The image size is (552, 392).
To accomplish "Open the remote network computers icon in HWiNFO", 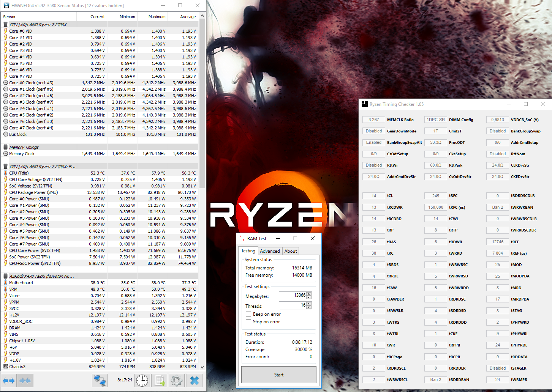I will coord(100,380).
